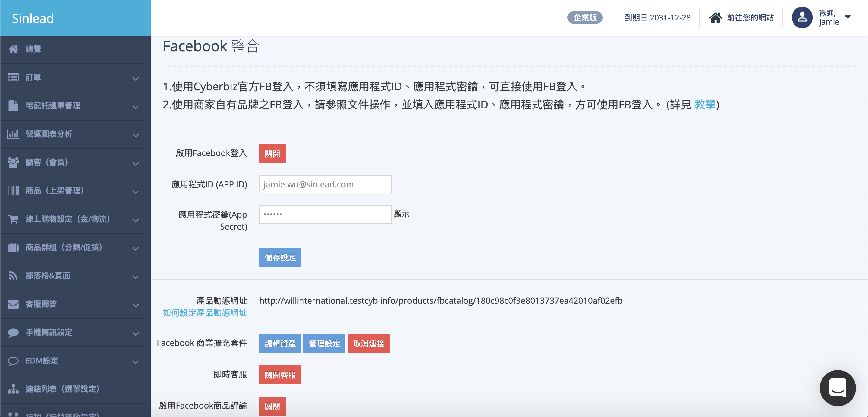Screen dimensions: 868x417
Task: Expand the 營運圖表分析 chevron
Action: tap(135, 135)
